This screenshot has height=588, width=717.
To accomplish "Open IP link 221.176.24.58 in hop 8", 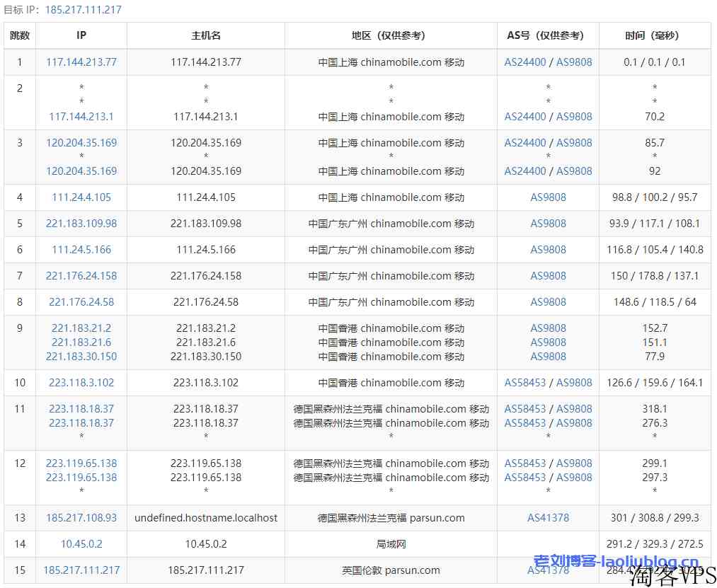I will point(81,301).
